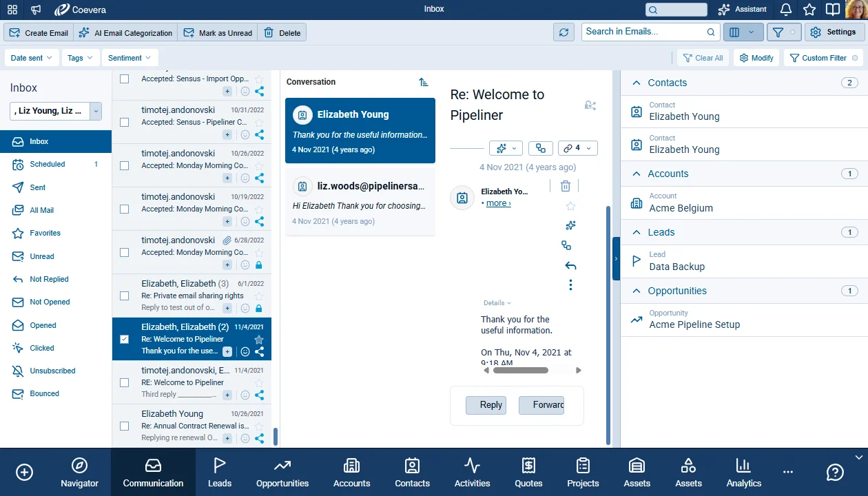The height and width of the screenshot is (496, 868).
Task: Check the 6/28/2022 Monday Morning email checkbox
Action: click(x=124, y=252)
